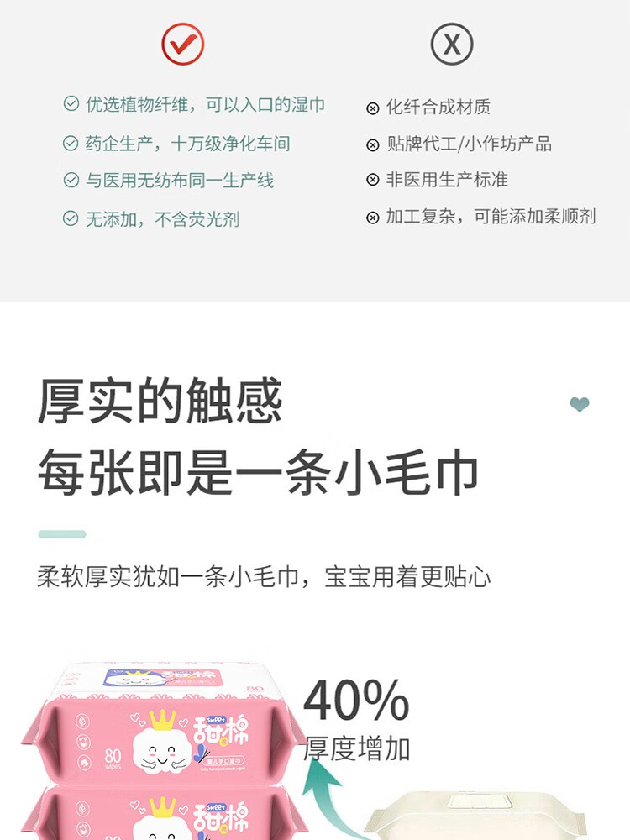Click the large red checkmark circle icon

point(182,44)
